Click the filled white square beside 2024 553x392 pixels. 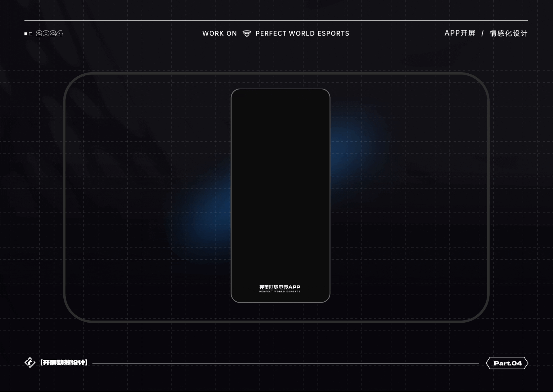click(26, 34)
